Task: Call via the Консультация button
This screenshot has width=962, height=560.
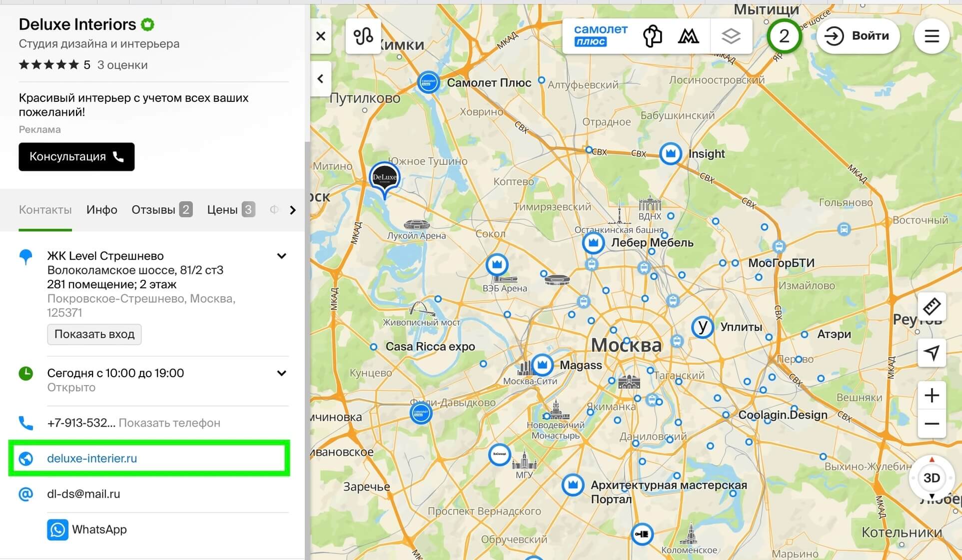Action: [x=76, y=157]
